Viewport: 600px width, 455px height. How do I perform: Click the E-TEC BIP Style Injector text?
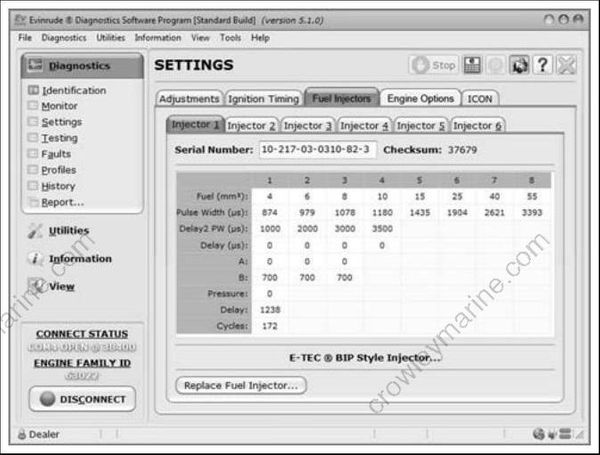pos(365,358)
